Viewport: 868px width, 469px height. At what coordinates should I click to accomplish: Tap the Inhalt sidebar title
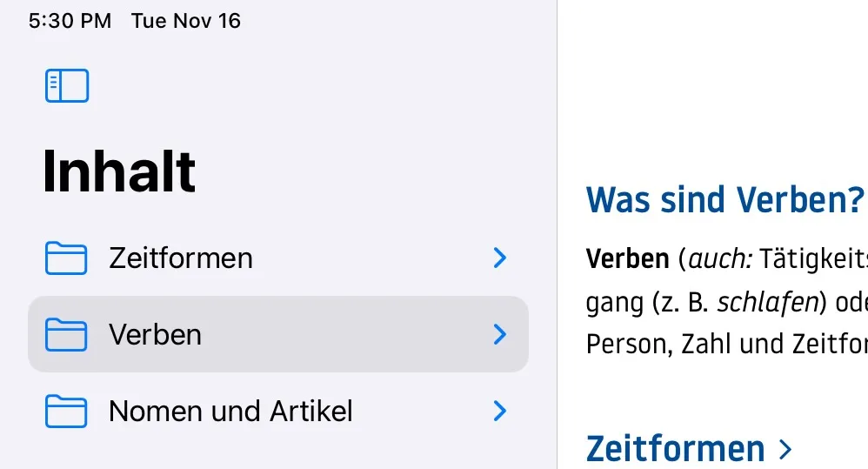[x=119, y=171]
